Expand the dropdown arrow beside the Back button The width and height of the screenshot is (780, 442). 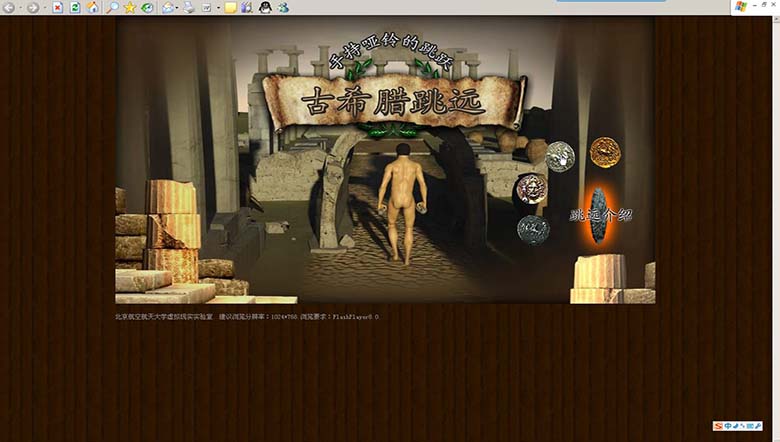coord(20,8)
